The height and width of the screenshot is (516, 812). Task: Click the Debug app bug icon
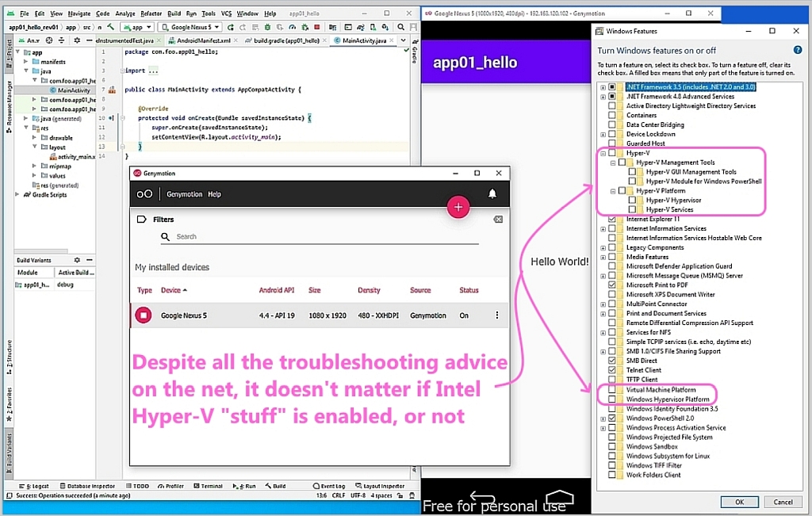(266, 27)
